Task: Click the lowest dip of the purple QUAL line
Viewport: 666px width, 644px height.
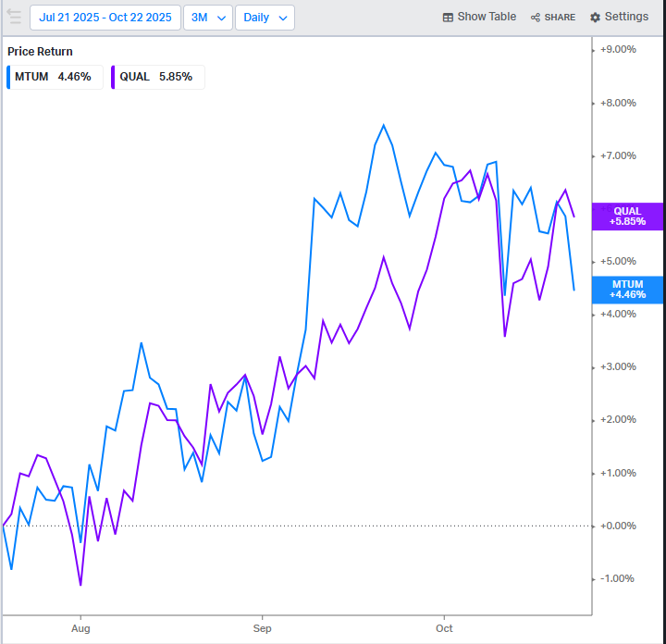Action: tap(80, 585)
